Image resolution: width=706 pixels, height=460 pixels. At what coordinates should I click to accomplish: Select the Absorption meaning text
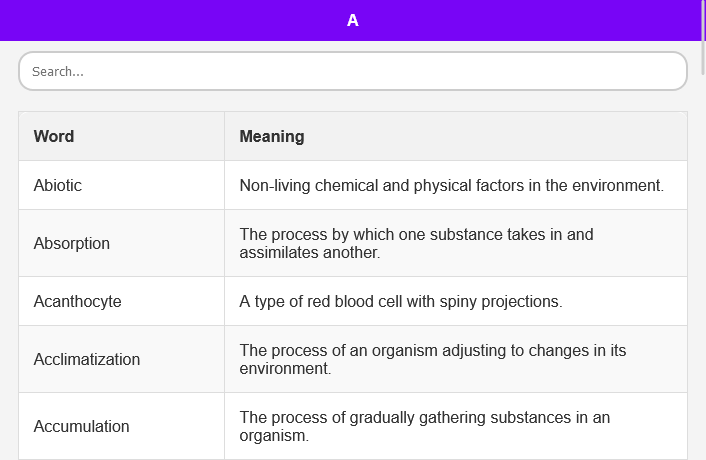click(416, 243)
